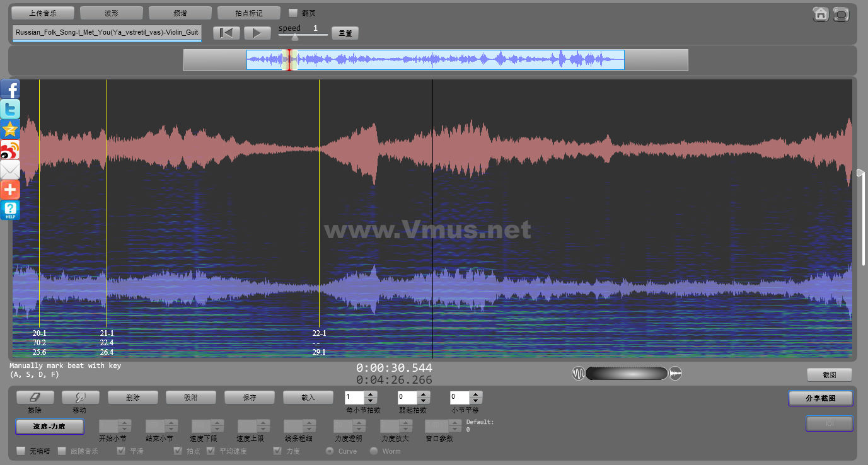
Task: Click the vertical scrollbar at right edge
Action: pyautogui.click(x=862, y=217)
